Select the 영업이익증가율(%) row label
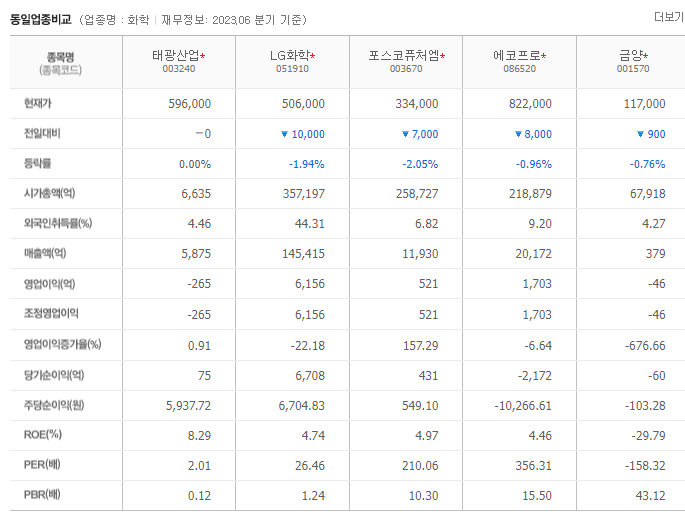Screen dimensions: 685x515 click(x=62, y=344)
